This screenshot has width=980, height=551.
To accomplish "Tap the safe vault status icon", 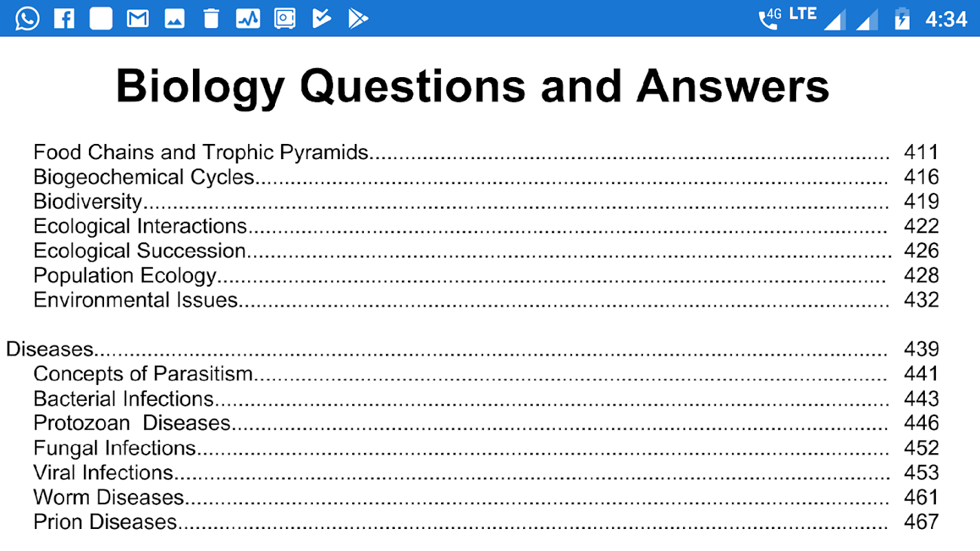I will [x=285, y=19].
